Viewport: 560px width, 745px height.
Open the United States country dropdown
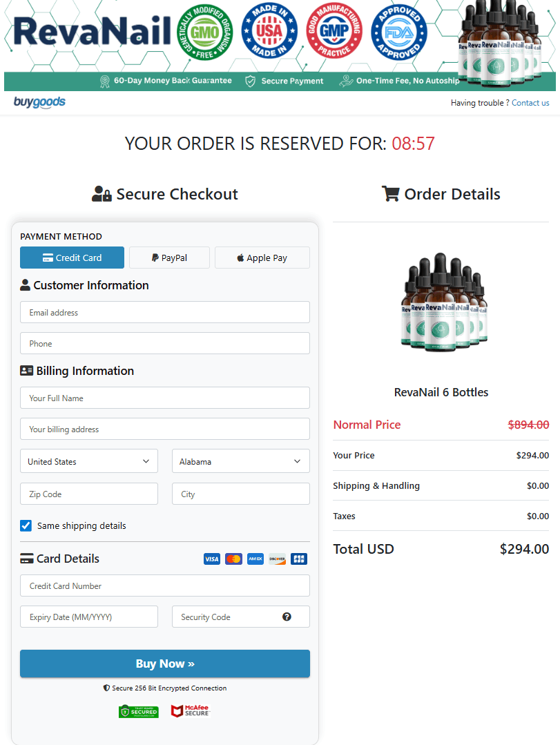[x=89, y=461]
